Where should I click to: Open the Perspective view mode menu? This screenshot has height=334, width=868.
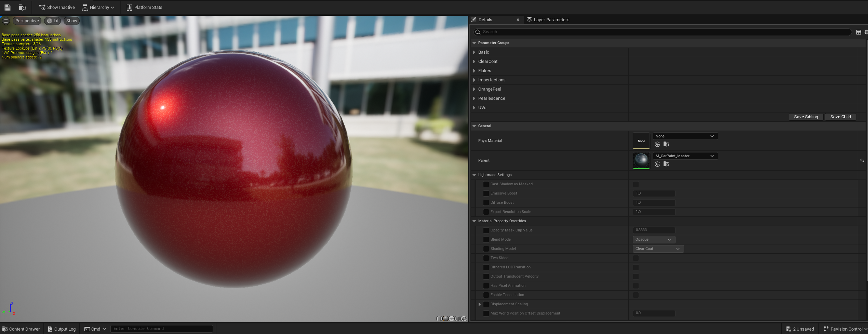click(27, 21)
